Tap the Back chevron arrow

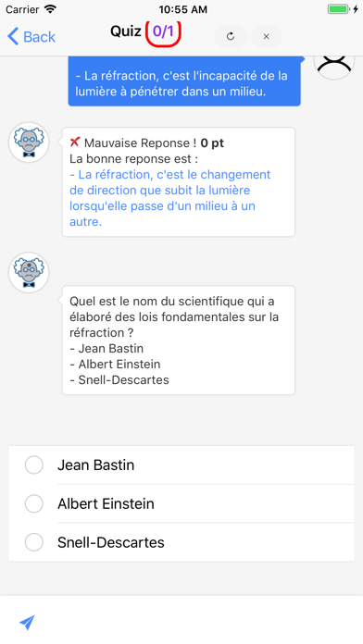click(x=13, y=37)
